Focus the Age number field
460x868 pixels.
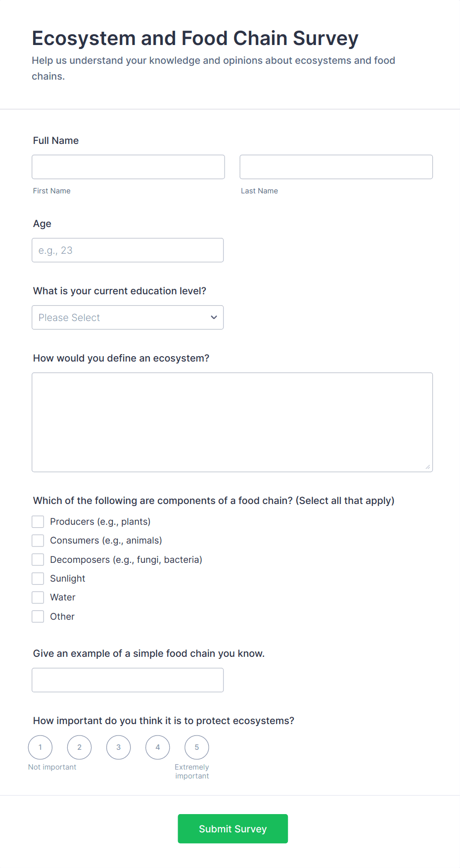coord(128,250)
